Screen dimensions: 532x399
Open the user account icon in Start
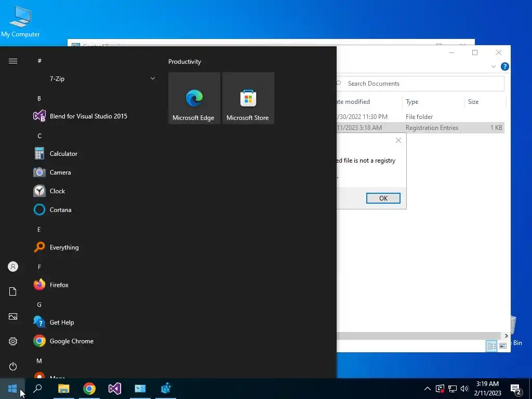(13, 267)
